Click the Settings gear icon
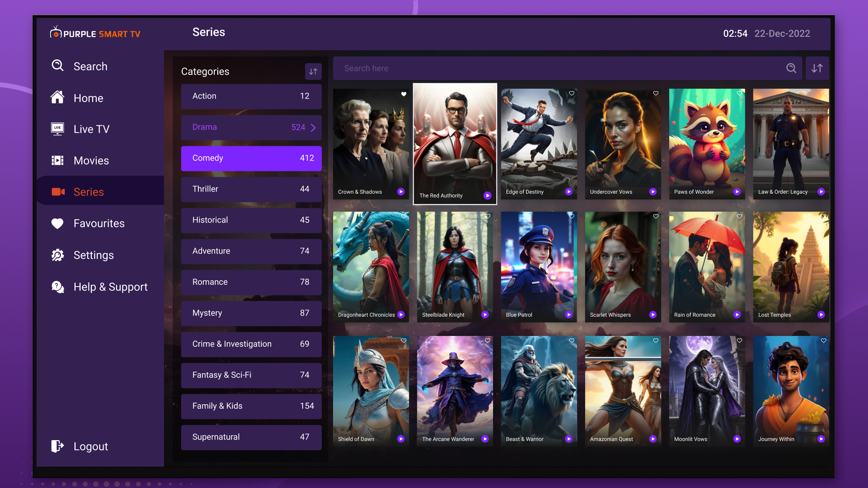The height and width of the screenshot is (488, 868). click(57, 255)
